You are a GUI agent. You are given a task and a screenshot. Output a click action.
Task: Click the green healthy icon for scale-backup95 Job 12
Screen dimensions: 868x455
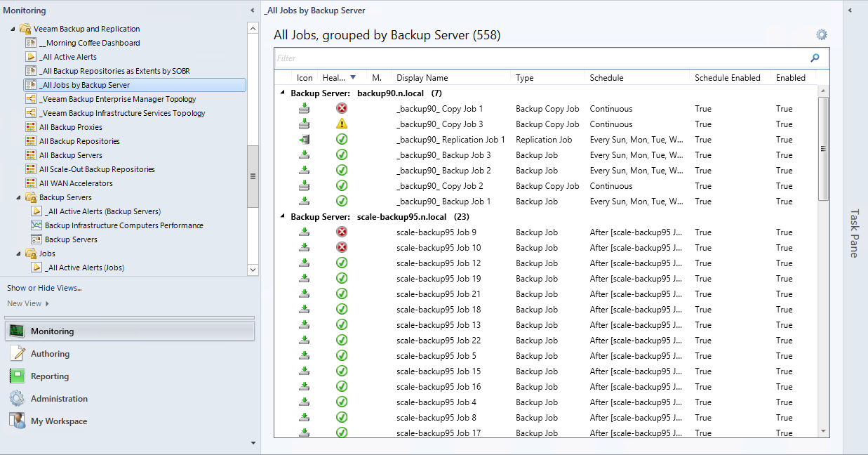[342, 263]
